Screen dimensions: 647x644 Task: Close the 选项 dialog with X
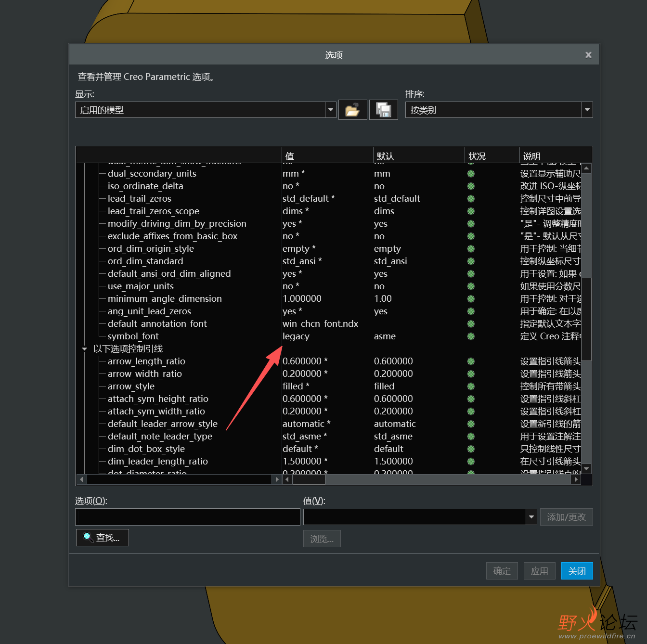click(588, 55)
